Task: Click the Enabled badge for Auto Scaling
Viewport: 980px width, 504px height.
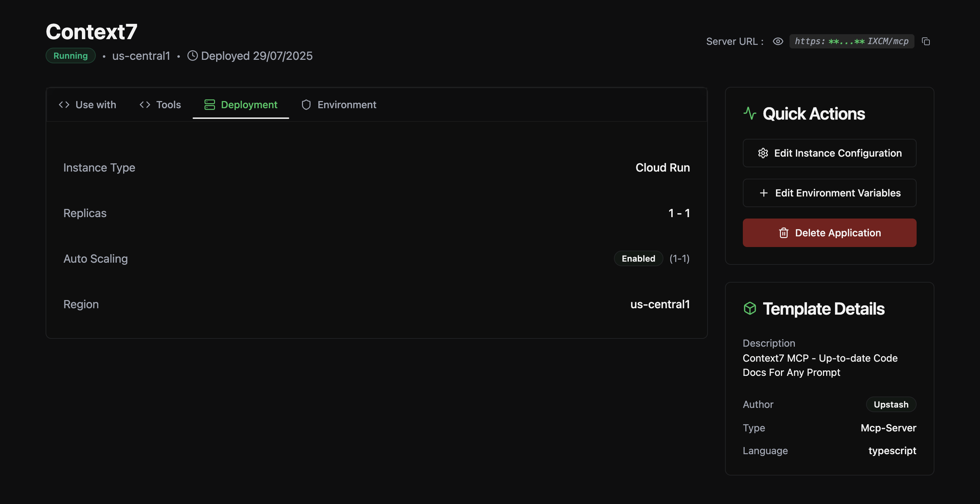Action: pyautogui.click(x=638, y=259)
